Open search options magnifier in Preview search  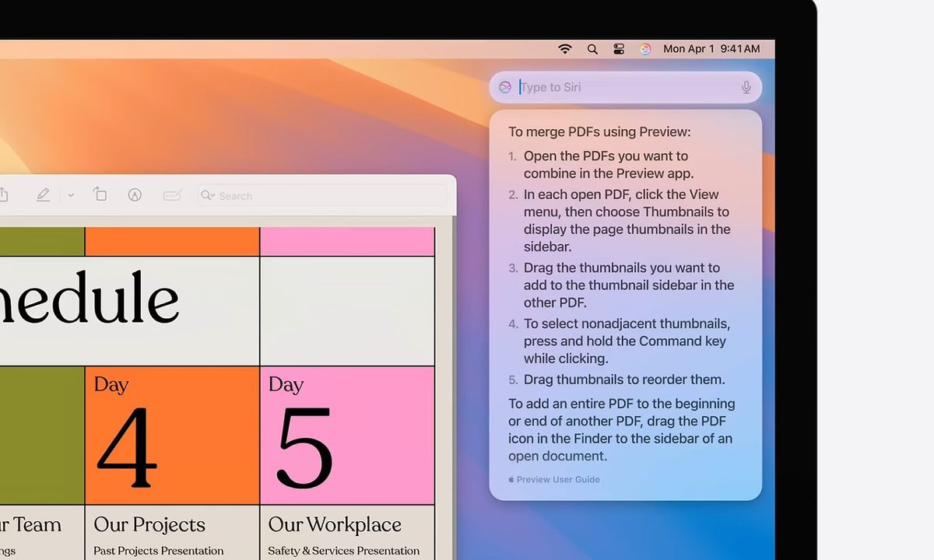coord(208,195)
